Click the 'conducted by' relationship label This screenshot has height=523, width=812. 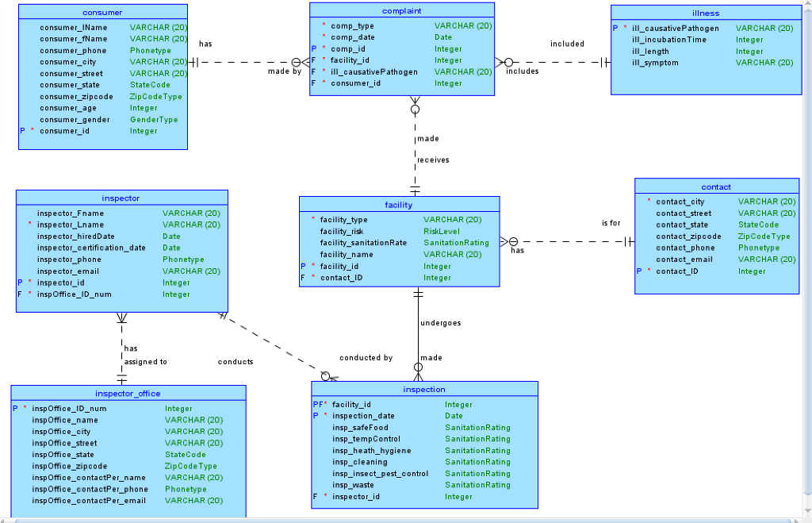point(366,358)
